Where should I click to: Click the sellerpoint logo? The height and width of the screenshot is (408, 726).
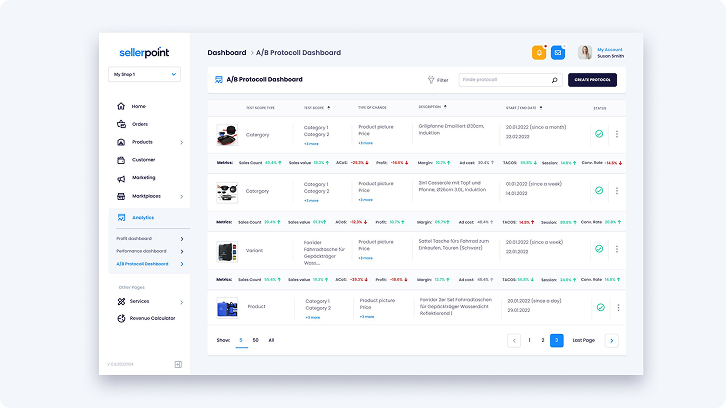(x=144, y=52)
